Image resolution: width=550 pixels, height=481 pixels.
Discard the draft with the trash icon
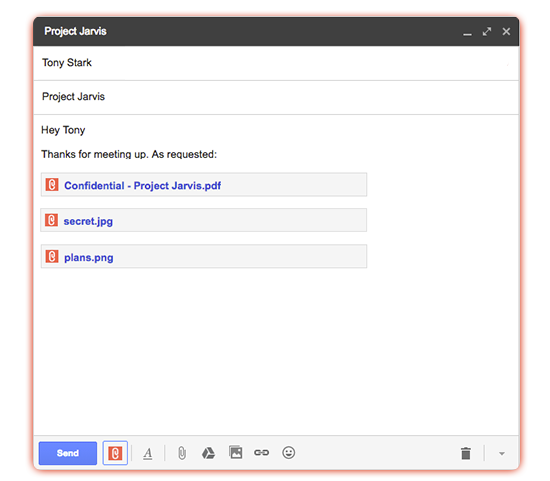(x=465, y=453)
